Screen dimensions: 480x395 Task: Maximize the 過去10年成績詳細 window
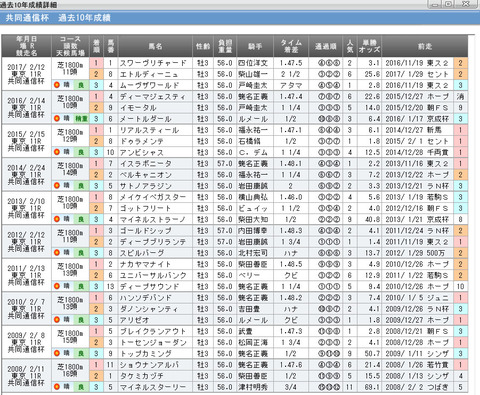click(449, 4)
